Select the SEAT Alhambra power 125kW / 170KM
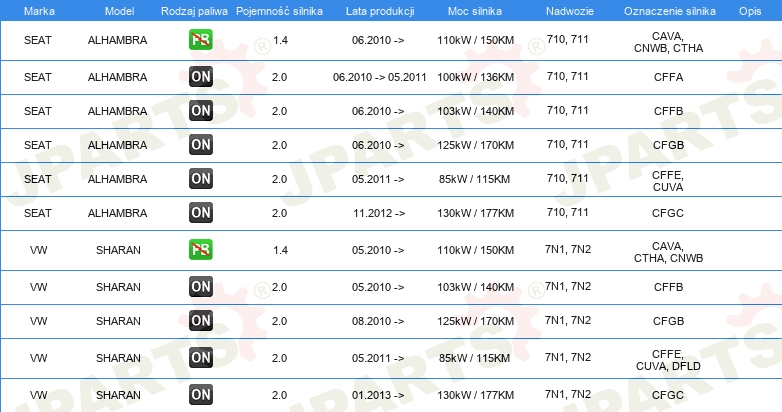The height and width of the screenshot is (412, 782). (x=475, y=145)
